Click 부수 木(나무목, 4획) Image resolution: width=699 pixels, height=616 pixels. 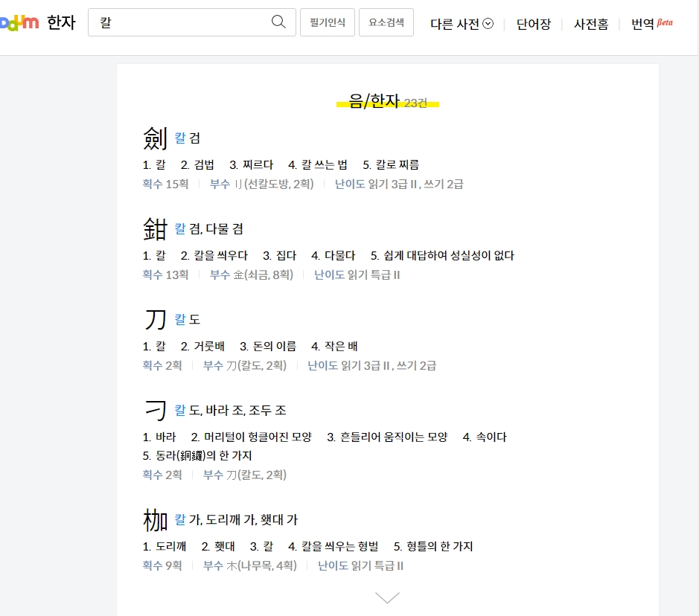pyautogui.click(x=249, y=565)
